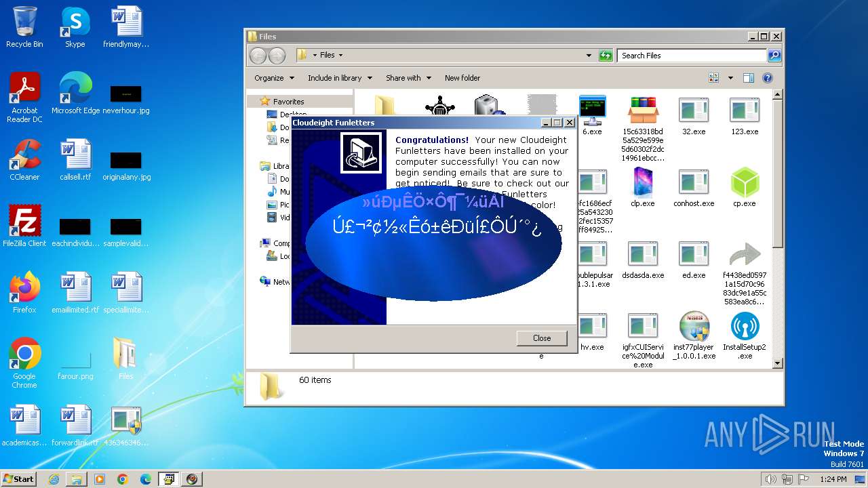
Task: Select the callsell.rtf document on desktop
Action: click(75, 160)
